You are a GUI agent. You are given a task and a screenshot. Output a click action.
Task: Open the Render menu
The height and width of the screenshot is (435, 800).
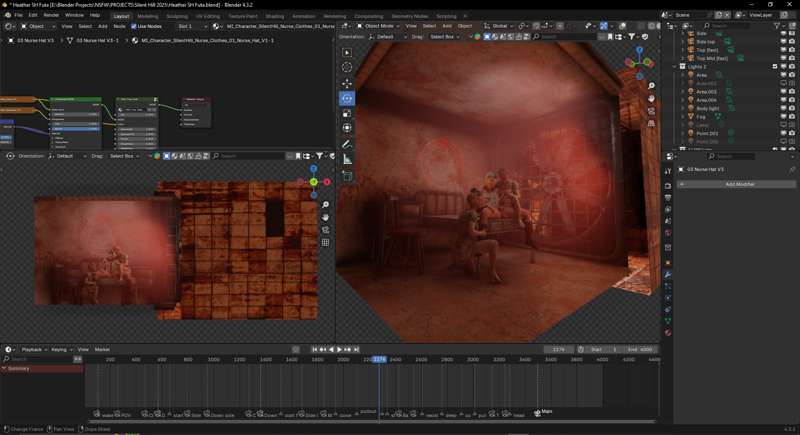(x=51, y=16)
